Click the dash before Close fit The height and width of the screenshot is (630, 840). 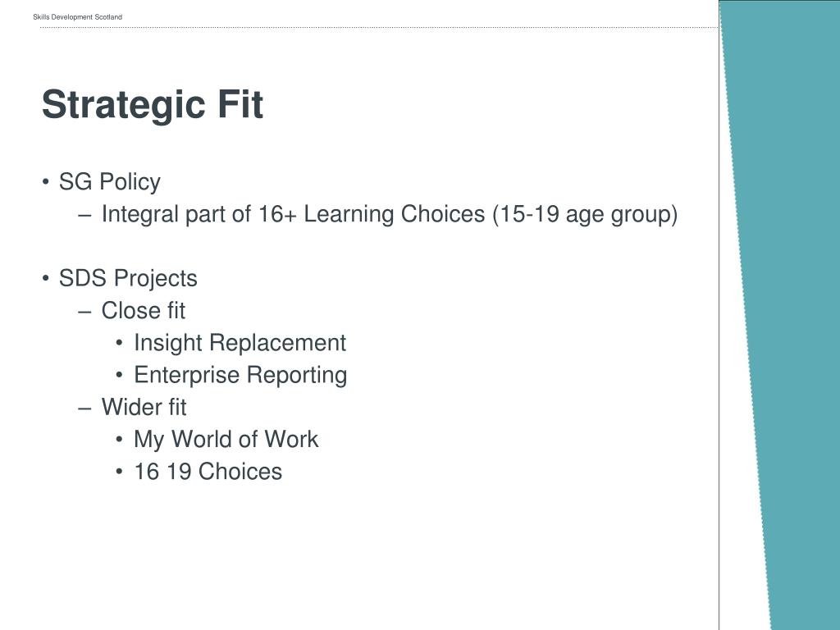tap(84, 311)
